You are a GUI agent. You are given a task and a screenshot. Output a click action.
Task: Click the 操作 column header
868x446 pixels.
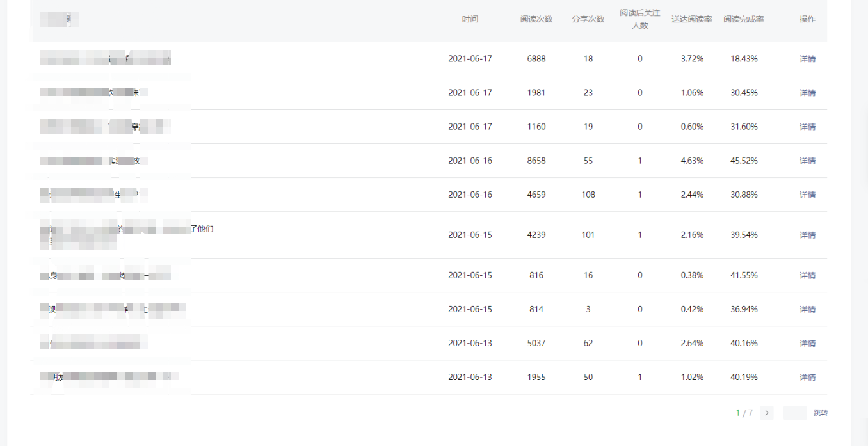[808, 19]
